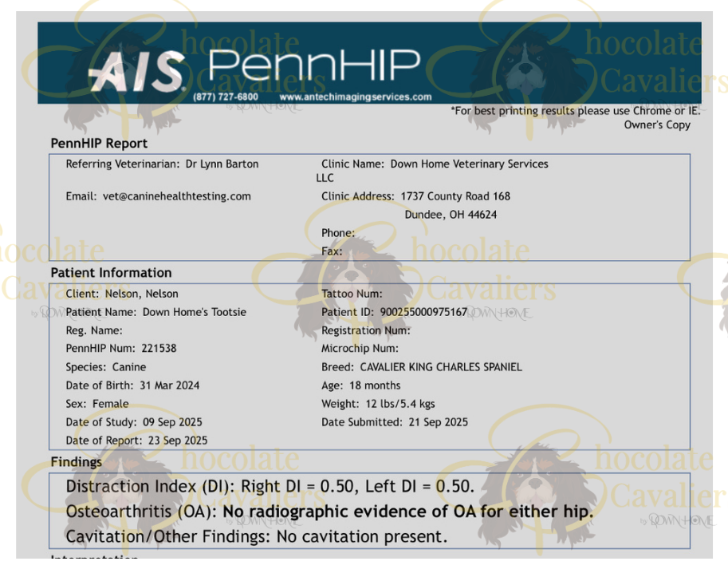Click 'No radiographic evidence of OA for either hip.'
The height and width of the screenshot is (573, 728).
[x=408, y=512]
